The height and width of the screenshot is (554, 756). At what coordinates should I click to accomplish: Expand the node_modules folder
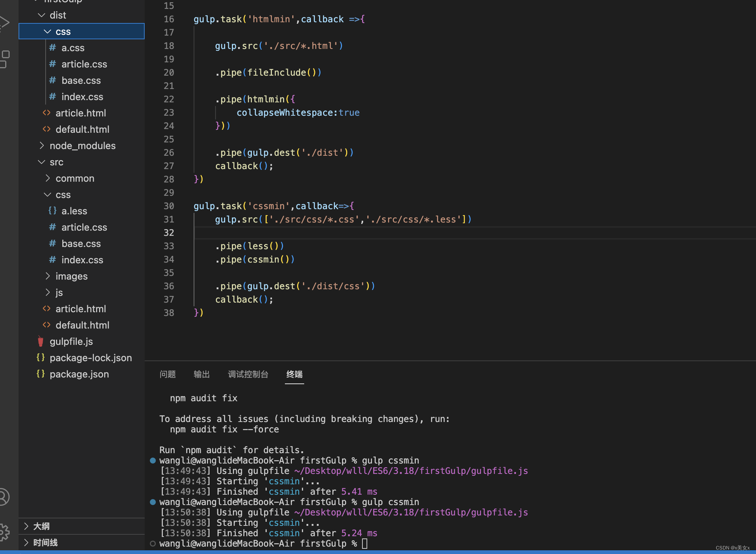coord(82,146)
